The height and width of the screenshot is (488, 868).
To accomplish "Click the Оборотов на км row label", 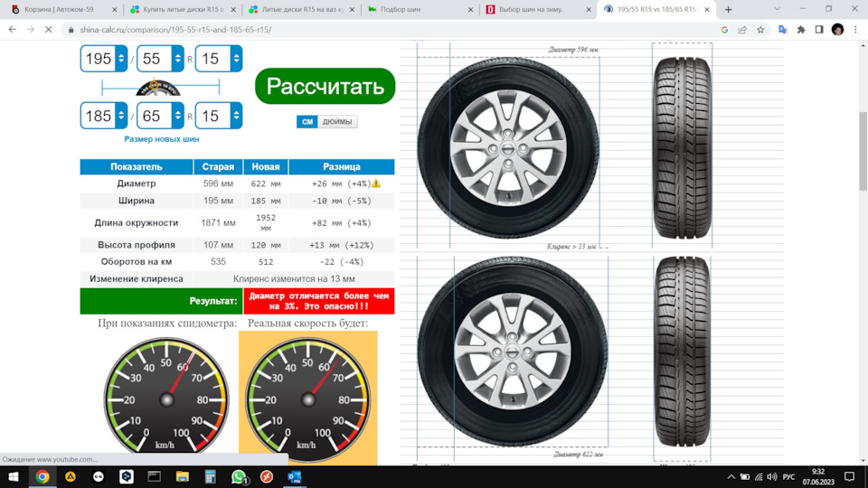I will [137, 262].
